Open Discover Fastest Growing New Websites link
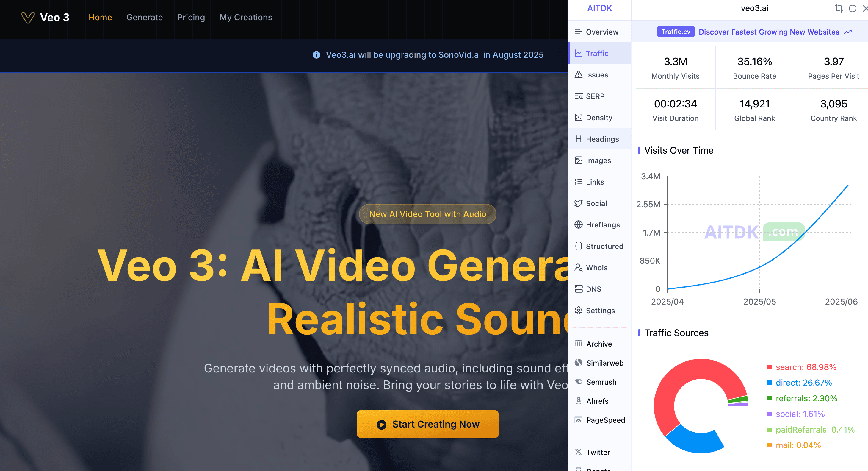 pos(769,32)
